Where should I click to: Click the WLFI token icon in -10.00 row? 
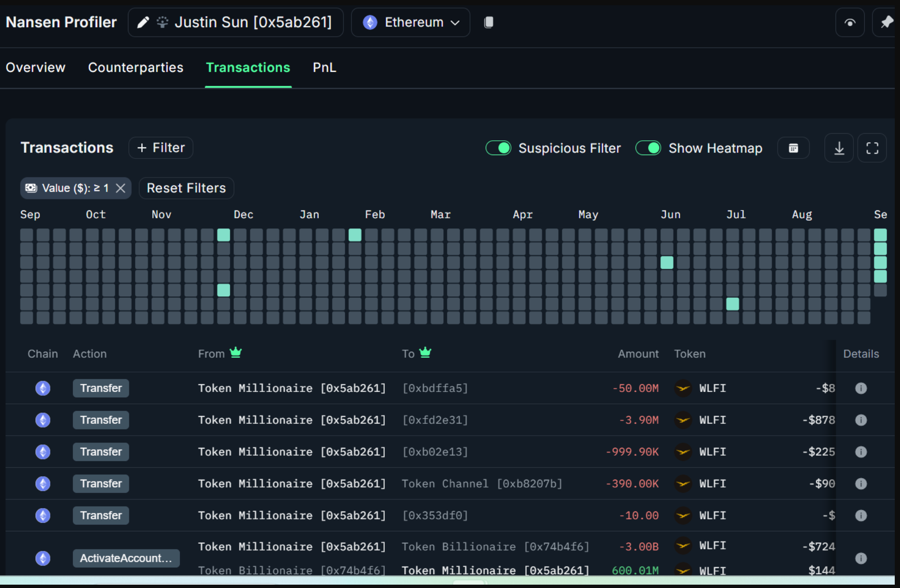683,516
